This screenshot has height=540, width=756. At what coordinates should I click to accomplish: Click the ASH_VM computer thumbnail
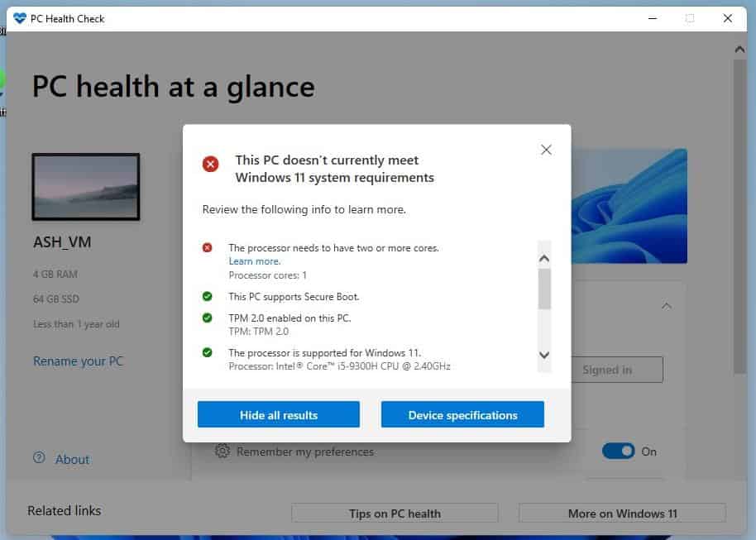(85, 187)
